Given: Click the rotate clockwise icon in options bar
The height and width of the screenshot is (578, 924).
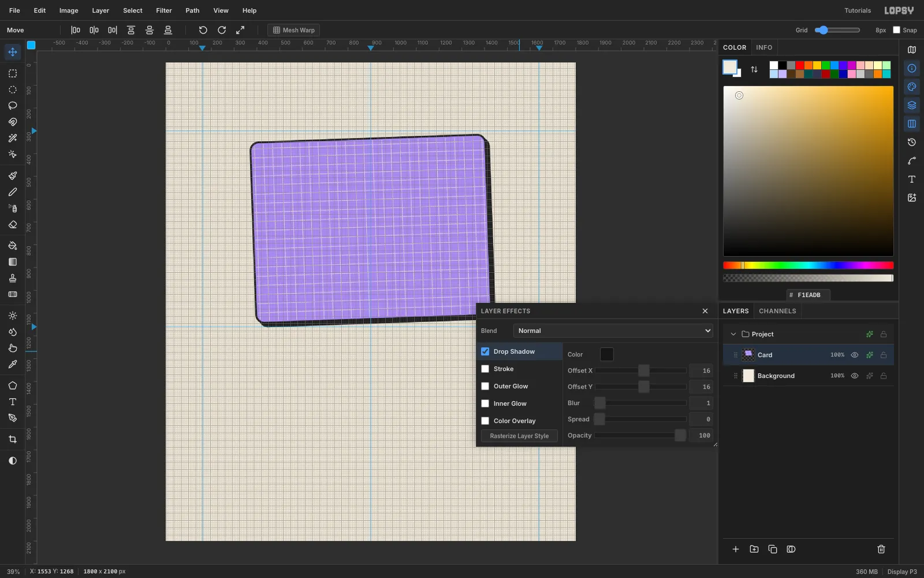Looking at the screenshot, I should pyautogui.click(x=222, y=30).
